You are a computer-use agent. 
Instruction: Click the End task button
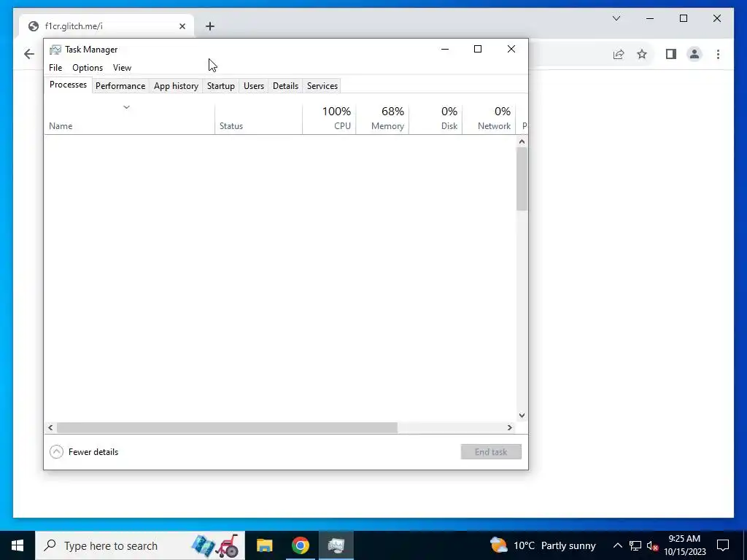point(491,452)
